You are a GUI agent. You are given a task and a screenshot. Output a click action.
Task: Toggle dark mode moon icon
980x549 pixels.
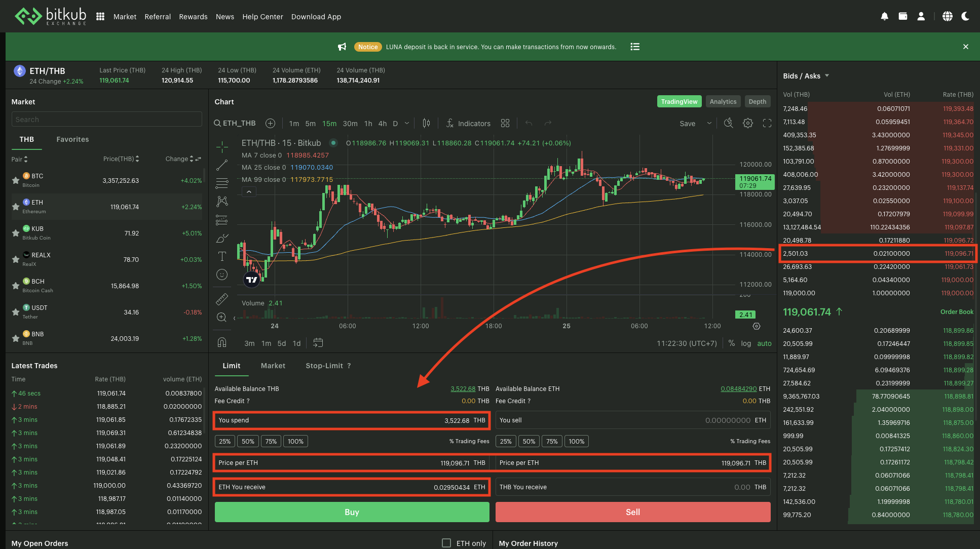(x=965, y=16)
